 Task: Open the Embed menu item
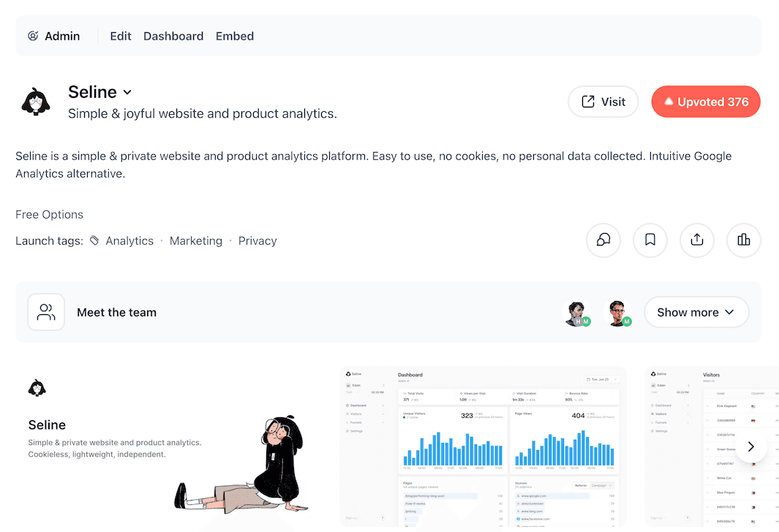[234, 35]
